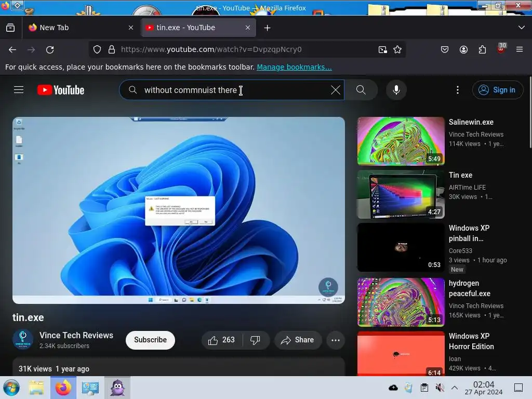Image resolution: width=532 pixels, height=399 pixels.
Task: Open the Windows XP Horror Edition title
Action: (471, 341)
